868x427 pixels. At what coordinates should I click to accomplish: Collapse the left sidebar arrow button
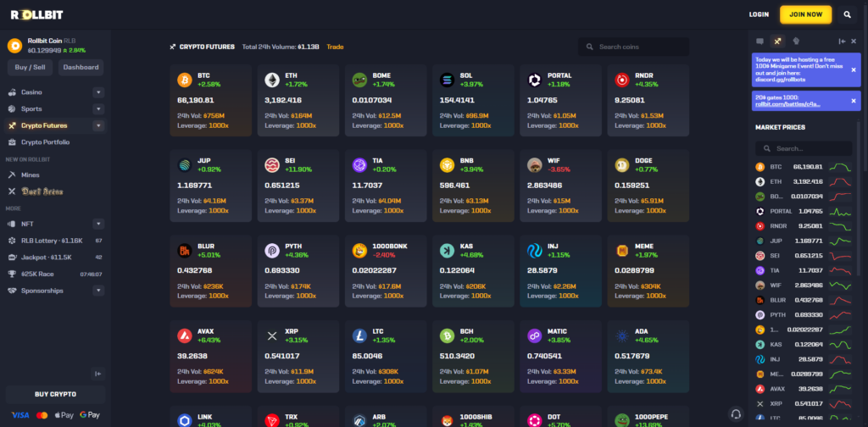[x=97, y=374]
